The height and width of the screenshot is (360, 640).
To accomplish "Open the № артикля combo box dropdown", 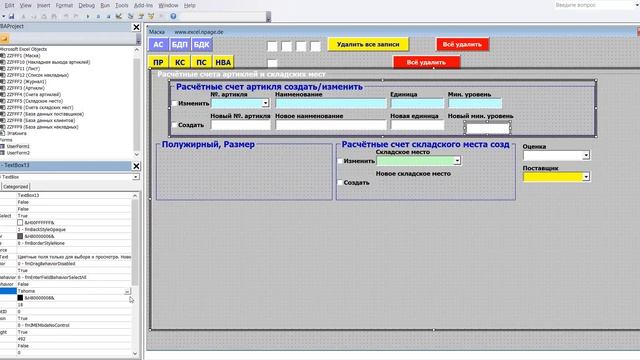I will tap(265, 103).
